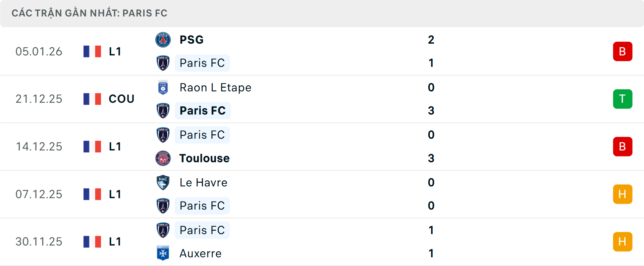Click red B badge for PSG match
This screenshot has width=644, height=266.
pyautogui.click(x=623, y=51)
